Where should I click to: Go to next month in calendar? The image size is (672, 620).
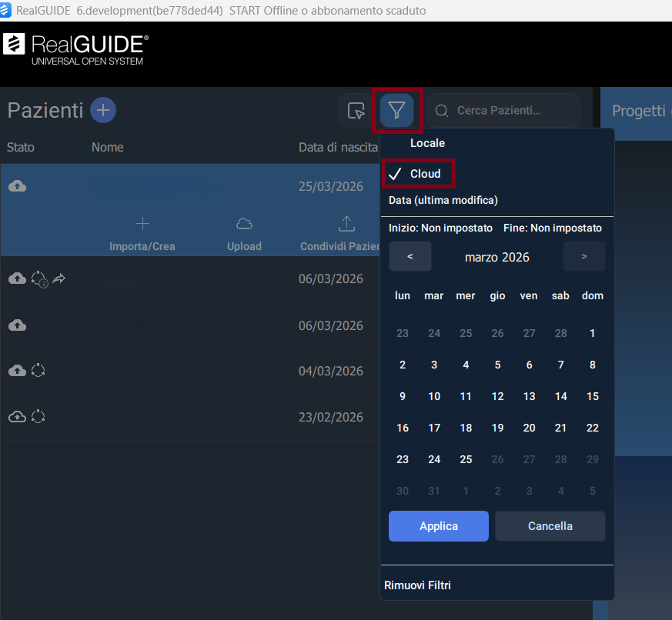(x=583, y=257)
